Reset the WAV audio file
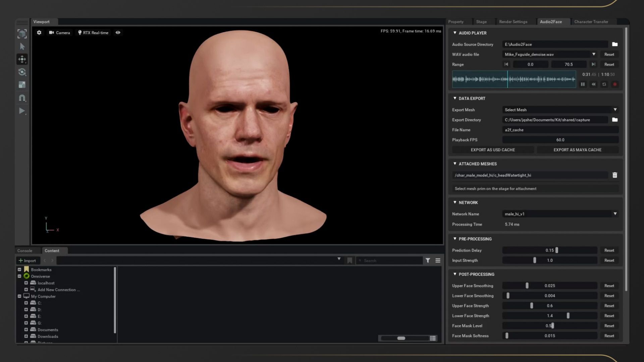This screenshot has height=362, width=644. click(609, 54)
